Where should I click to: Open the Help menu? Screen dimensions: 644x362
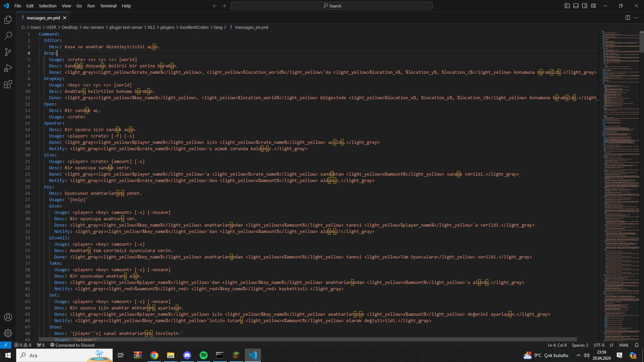[126, 6]
